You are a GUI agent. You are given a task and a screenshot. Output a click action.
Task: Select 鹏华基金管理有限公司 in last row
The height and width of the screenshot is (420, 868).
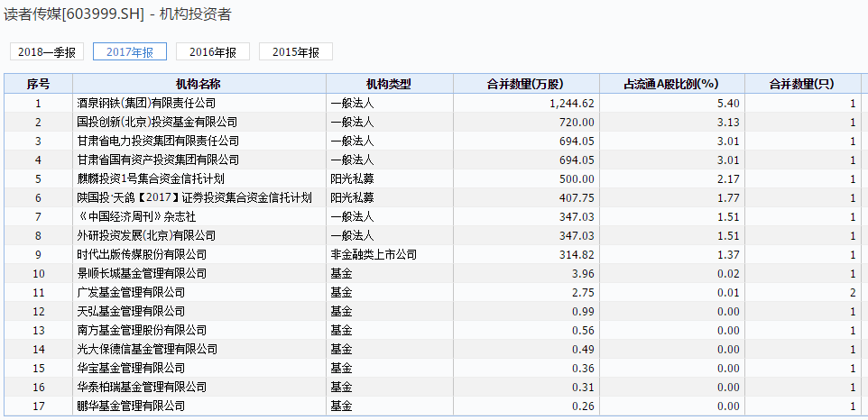coord(131,406)
